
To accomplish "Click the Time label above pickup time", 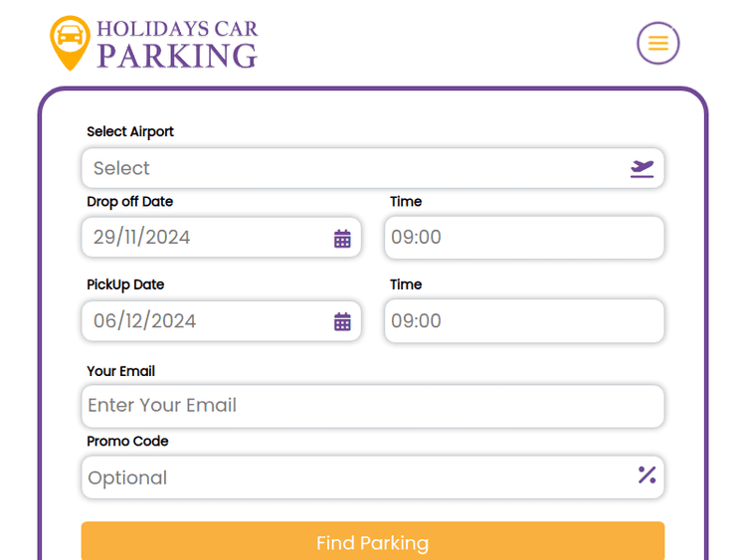I will point(406,284).
